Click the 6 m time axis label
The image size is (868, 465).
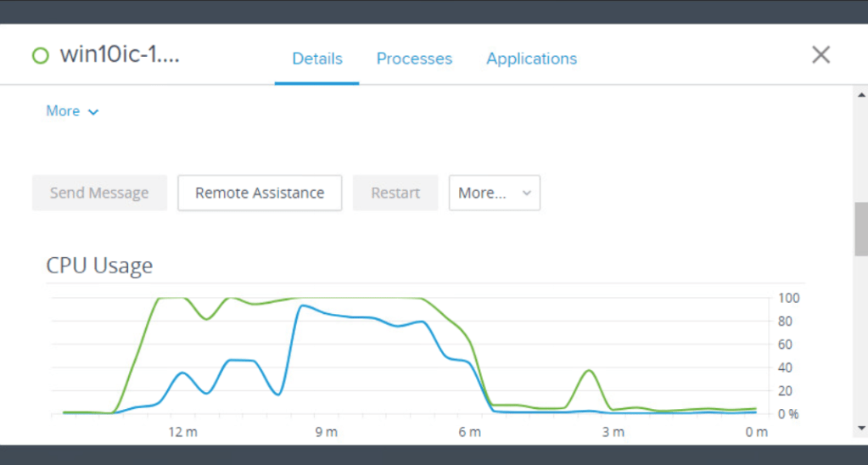pyautogui.click(x=469, y=433)
